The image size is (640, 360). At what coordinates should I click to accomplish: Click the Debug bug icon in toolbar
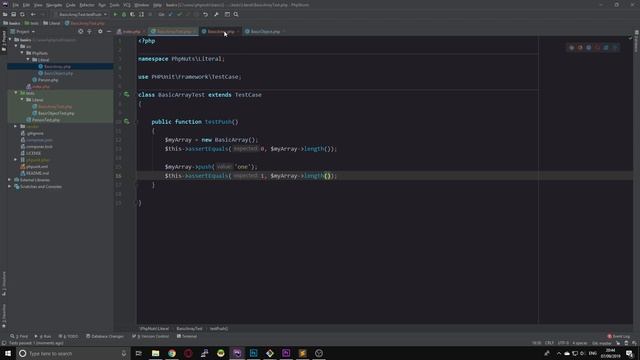point(124,14)
